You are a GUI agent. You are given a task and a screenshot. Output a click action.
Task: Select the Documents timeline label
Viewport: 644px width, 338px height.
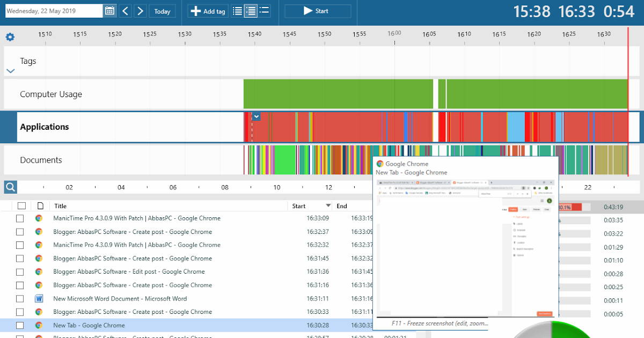41,160
